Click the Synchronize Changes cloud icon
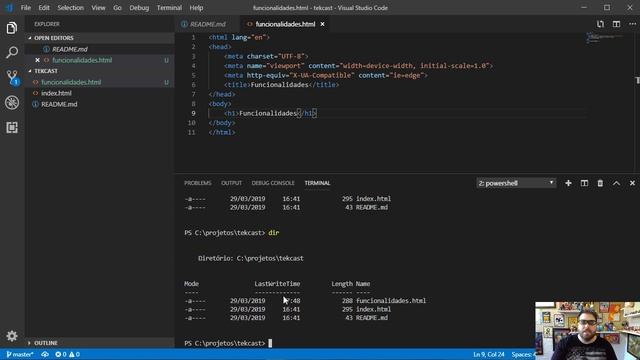Image resolution: width=640 pixels, height=360 pixels. point(45,354)
